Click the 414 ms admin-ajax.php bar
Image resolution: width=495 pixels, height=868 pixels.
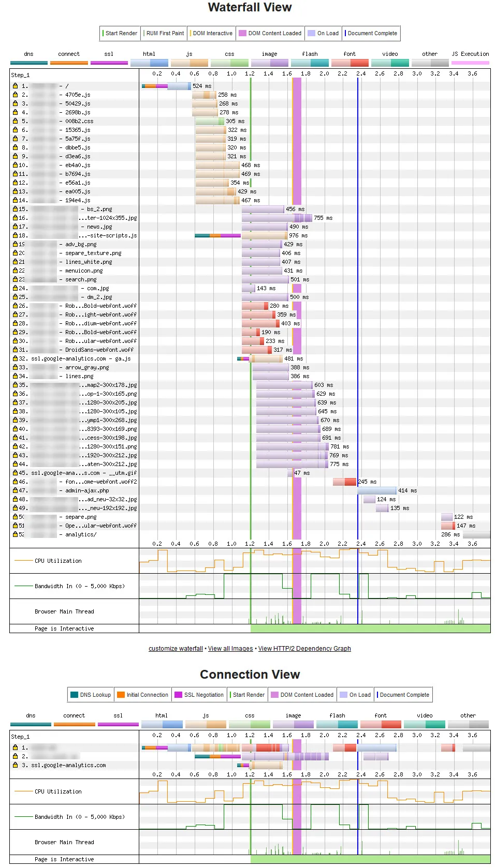point(377,490)
